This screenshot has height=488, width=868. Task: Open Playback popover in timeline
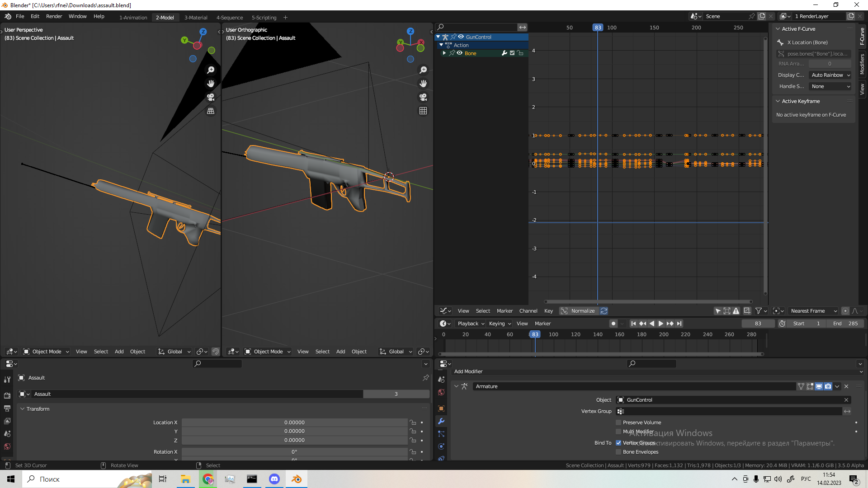pos(471,324)
